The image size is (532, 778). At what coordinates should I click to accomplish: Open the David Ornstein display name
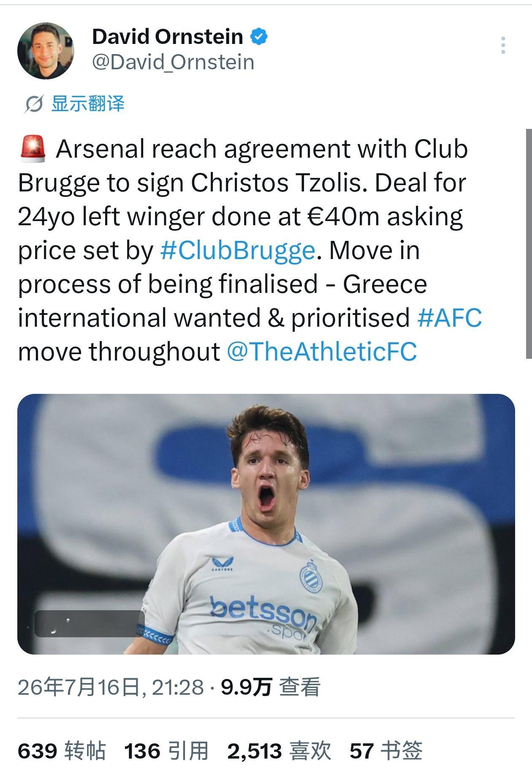point(168,36)
